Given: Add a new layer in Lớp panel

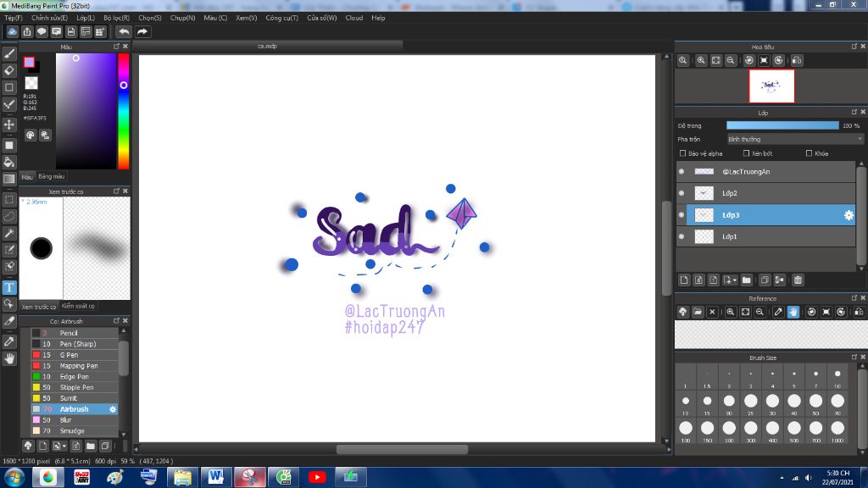Looking at the screenshot, I should (x=684, y=280).
